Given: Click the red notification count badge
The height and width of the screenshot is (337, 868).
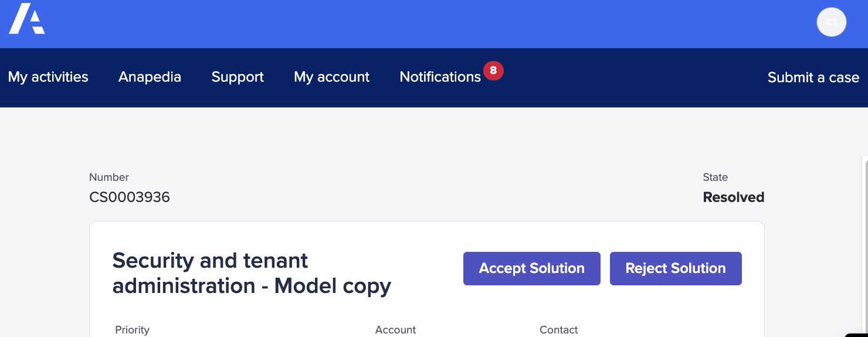Looking at the screenshot, I should [x=493, y=70].
